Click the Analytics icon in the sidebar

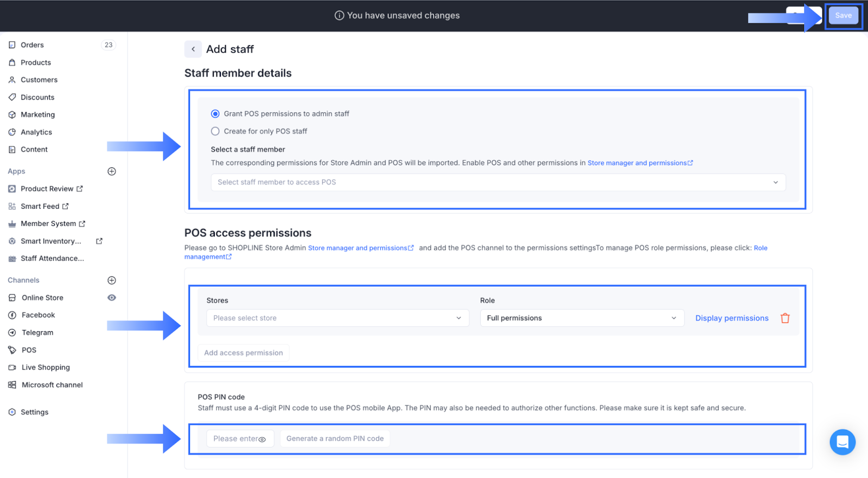click(x=12, y=132)
